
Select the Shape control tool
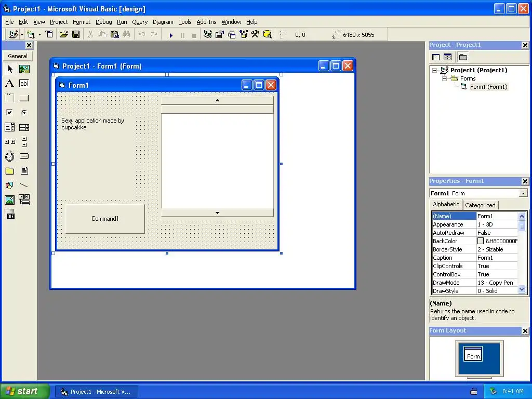click(x=10, y=185)
